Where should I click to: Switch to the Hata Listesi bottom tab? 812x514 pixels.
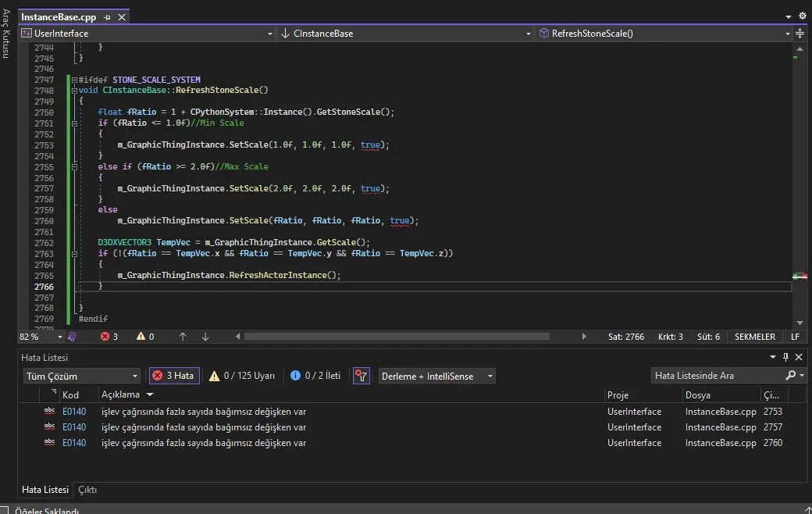coord(45,490)
